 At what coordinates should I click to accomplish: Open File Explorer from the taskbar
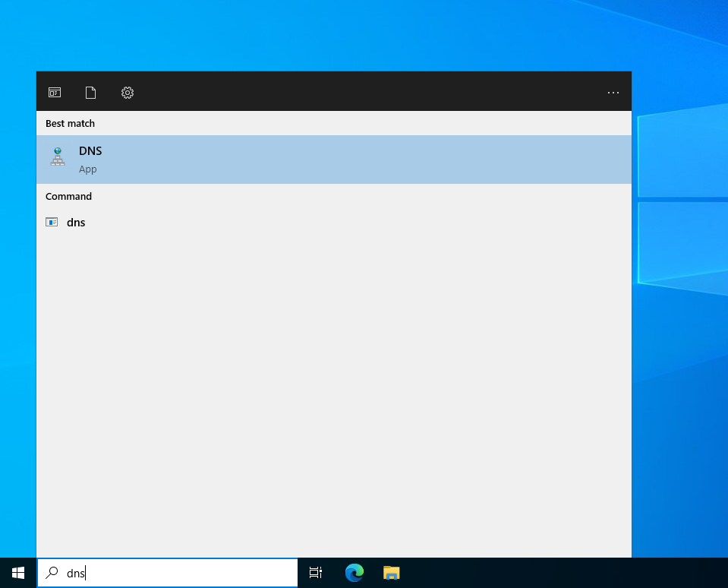tap(392, 573)
